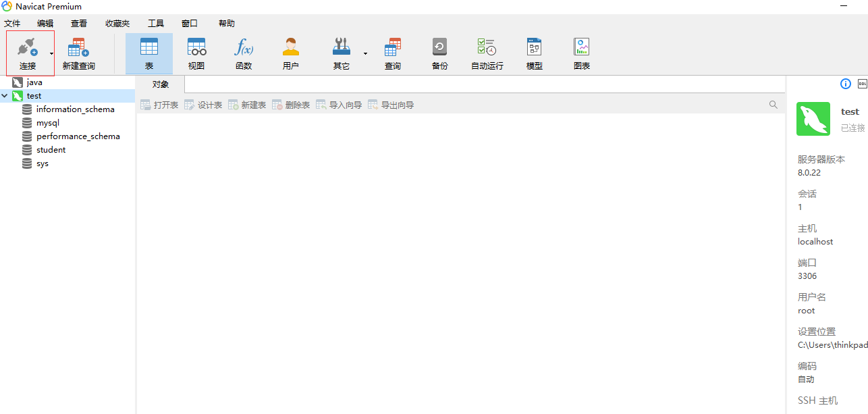Open the 连接 (Connection) dropdown arrow

click(x=51, y=53)
